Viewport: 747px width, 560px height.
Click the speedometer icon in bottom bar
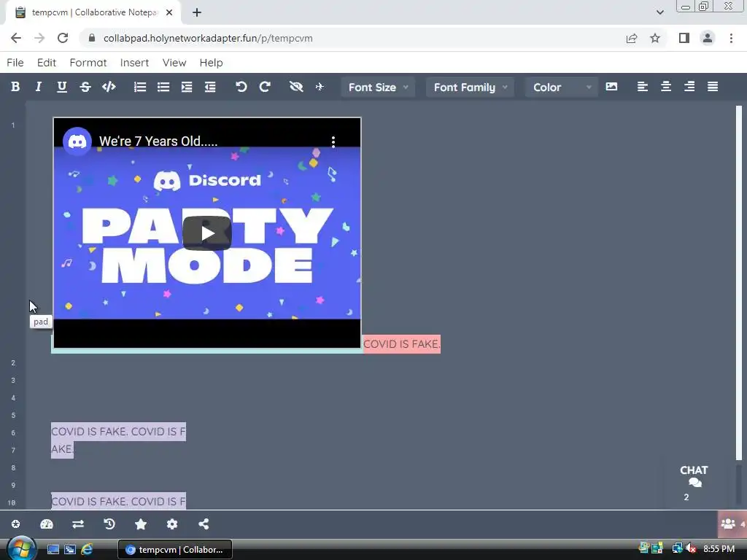point(47,524)
